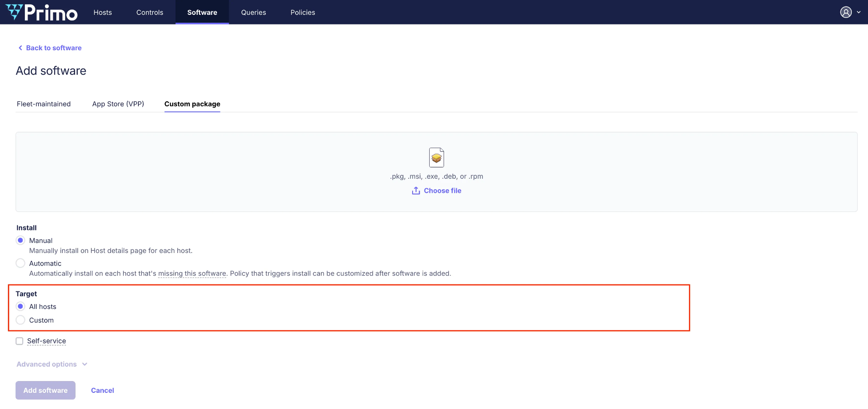Click the Choose file link

tap(442, 191)
